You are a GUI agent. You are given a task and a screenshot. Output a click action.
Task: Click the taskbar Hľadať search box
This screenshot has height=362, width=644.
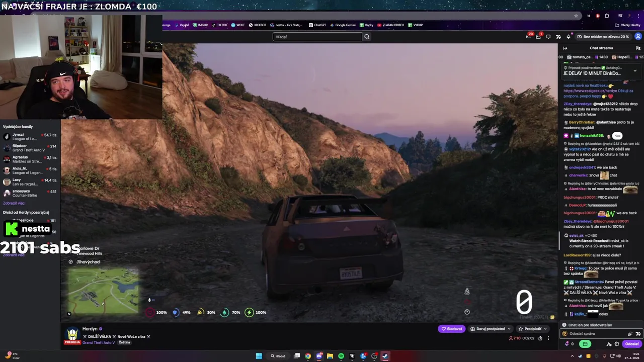tap(278, 356)
